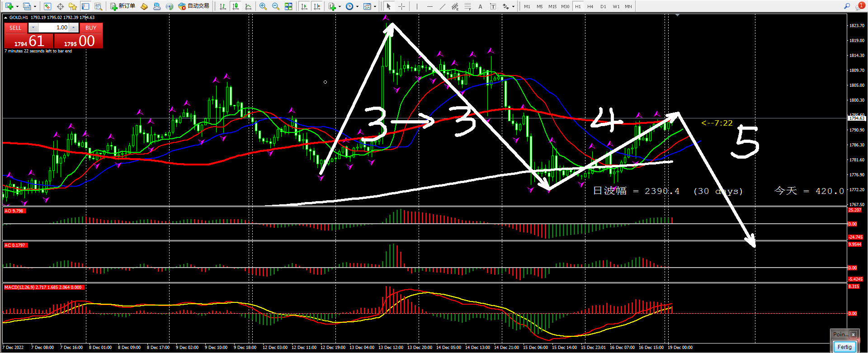Screen dimensions: 868x353
Task: Select the text tool A
Action: pos(480,6)
